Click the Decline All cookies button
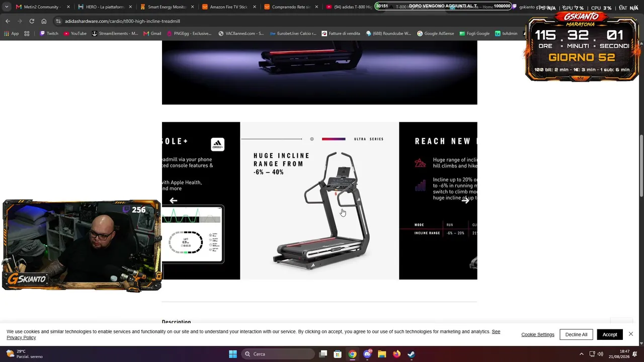 coord(576,334)
